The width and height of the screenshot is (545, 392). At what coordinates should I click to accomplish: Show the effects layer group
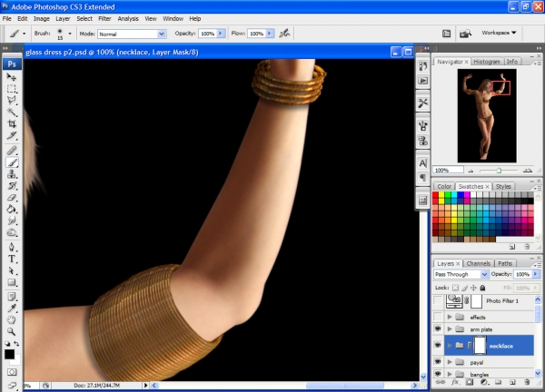click(438, 317)
